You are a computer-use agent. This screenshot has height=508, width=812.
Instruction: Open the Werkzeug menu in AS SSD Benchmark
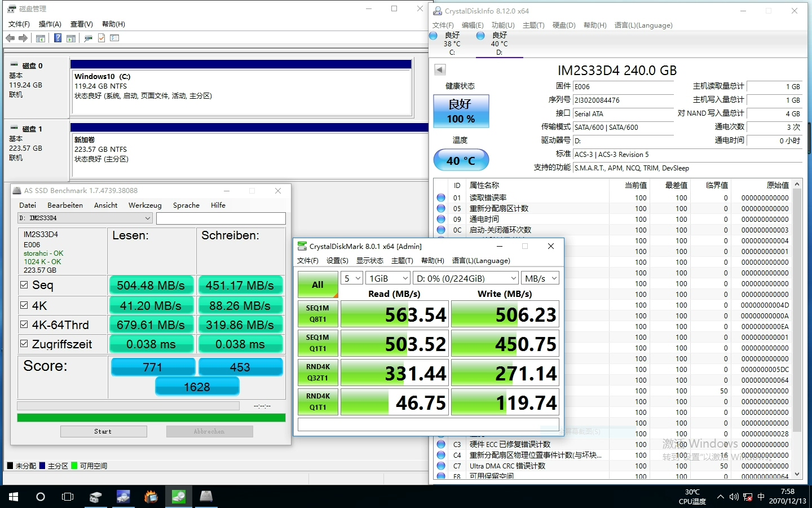pos(145,205)
